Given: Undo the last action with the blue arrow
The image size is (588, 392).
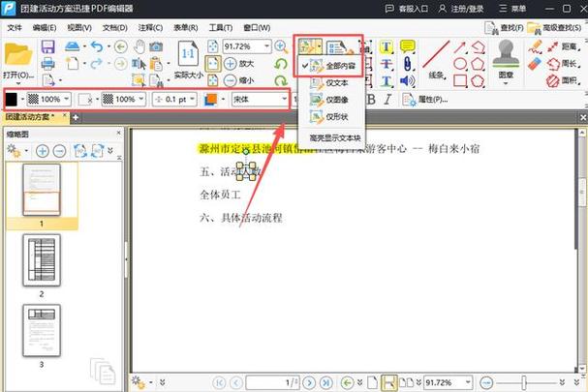Looking at the screenshot, I should (x=97, y=46).
